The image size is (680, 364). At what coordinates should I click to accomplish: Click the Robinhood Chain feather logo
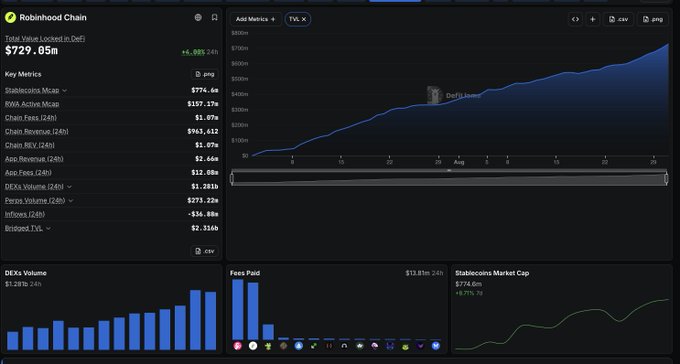click(10, 17)
